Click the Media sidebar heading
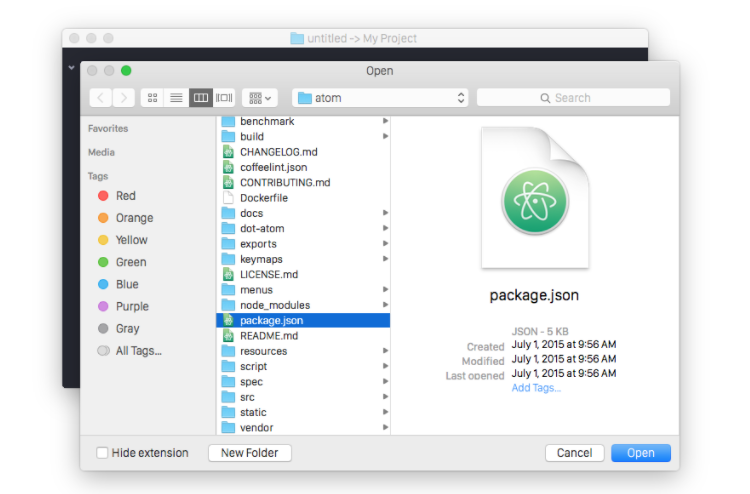 (x=101, y=153)
